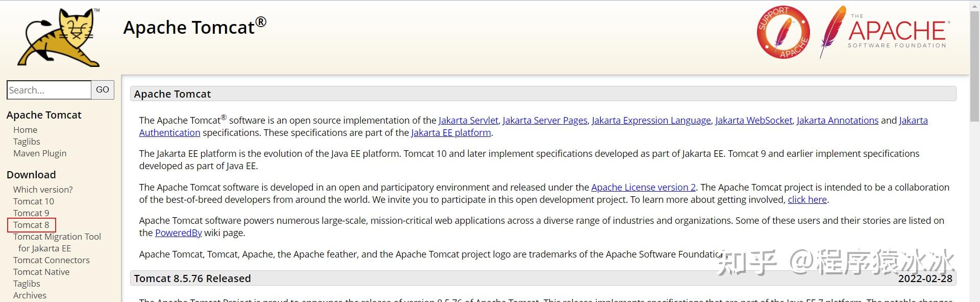Open the Maven Plugin sidebar link
This screenshot has width=980, height=302.
[x=40, y=153]
